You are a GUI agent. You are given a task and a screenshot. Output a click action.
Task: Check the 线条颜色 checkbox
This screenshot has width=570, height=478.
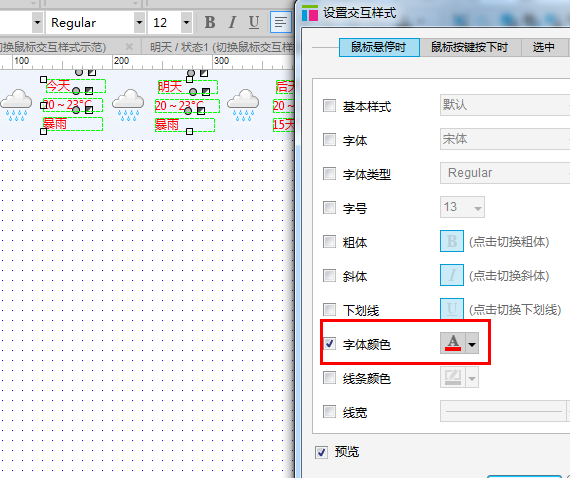[329, 378]
